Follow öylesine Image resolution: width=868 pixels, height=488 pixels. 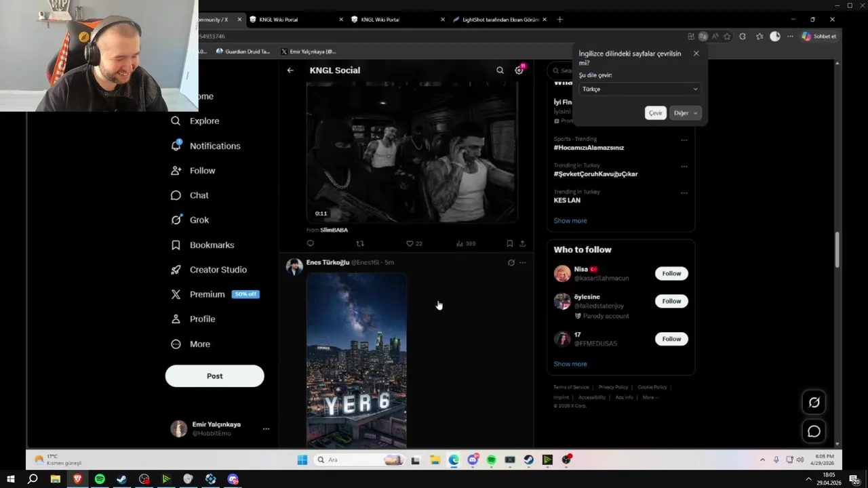pos(671,301)
